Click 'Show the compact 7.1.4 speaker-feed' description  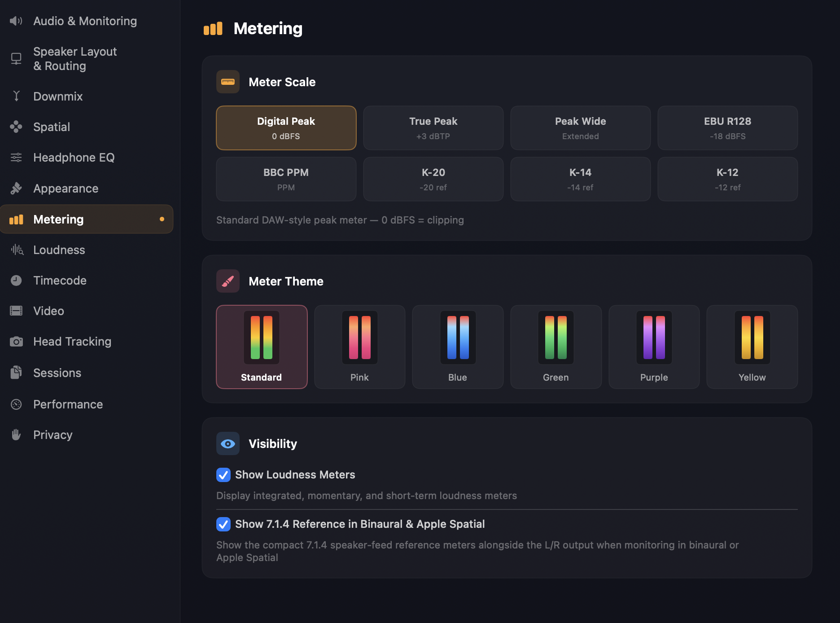[x=477, y=551]
